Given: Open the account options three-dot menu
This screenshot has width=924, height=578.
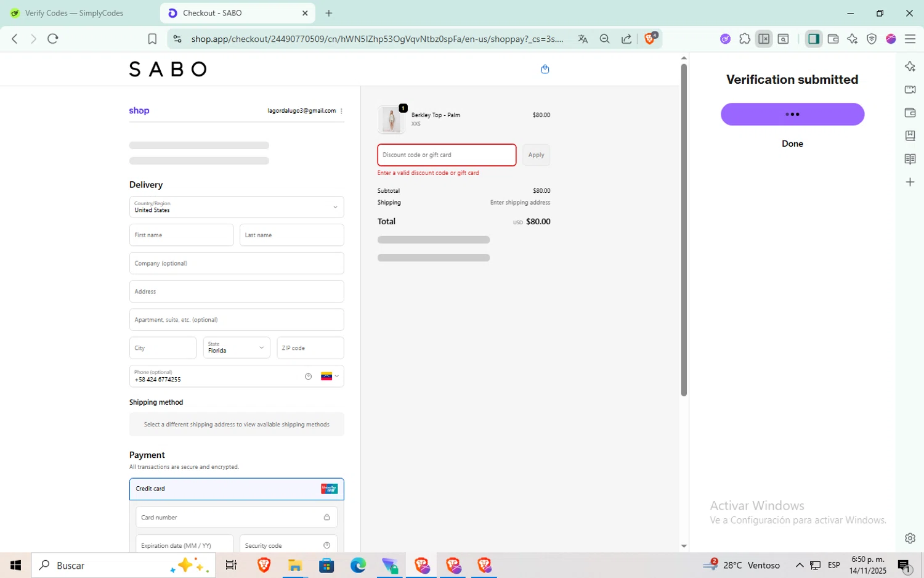Looking at the screenshot, I should pyautogui.click(x=341, y=111).
